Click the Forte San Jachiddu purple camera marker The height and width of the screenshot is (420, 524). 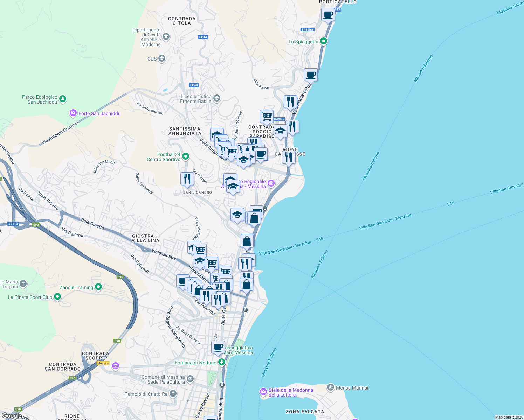(x=73, y=113)
